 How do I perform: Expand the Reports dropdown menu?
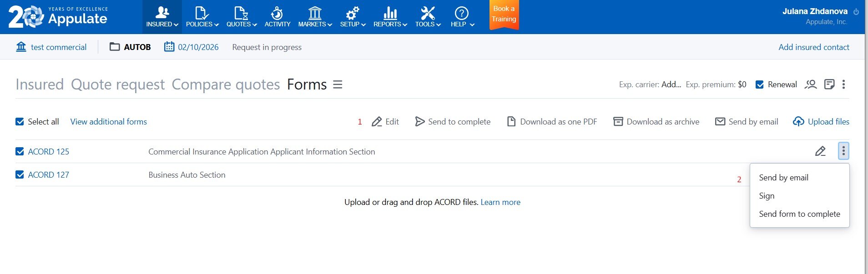tap(390, 17)
